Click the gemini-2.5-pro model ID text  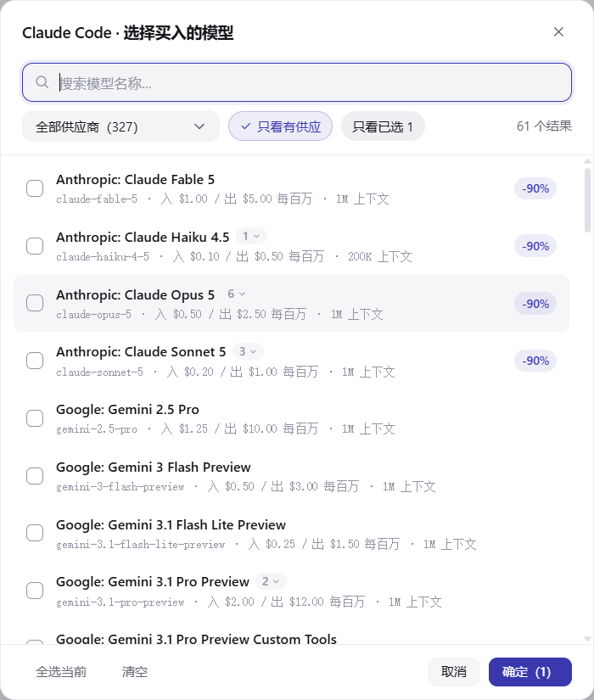point(97,429)
